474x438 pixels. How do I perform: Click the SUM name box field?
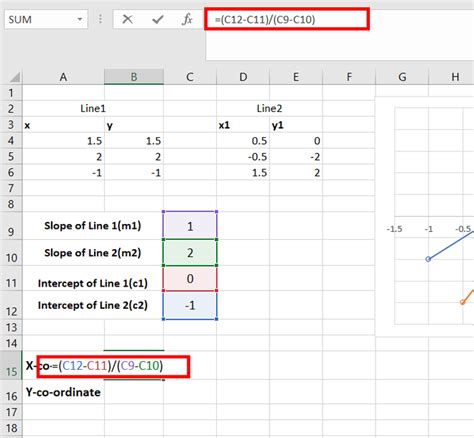pos(40,20)
